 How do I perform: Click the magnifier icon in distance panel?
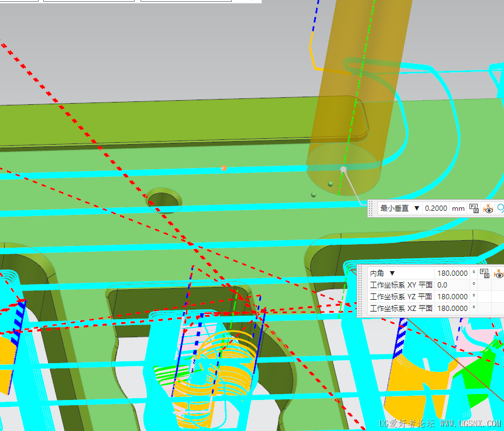pyautogui.click(x=500, y=208)
